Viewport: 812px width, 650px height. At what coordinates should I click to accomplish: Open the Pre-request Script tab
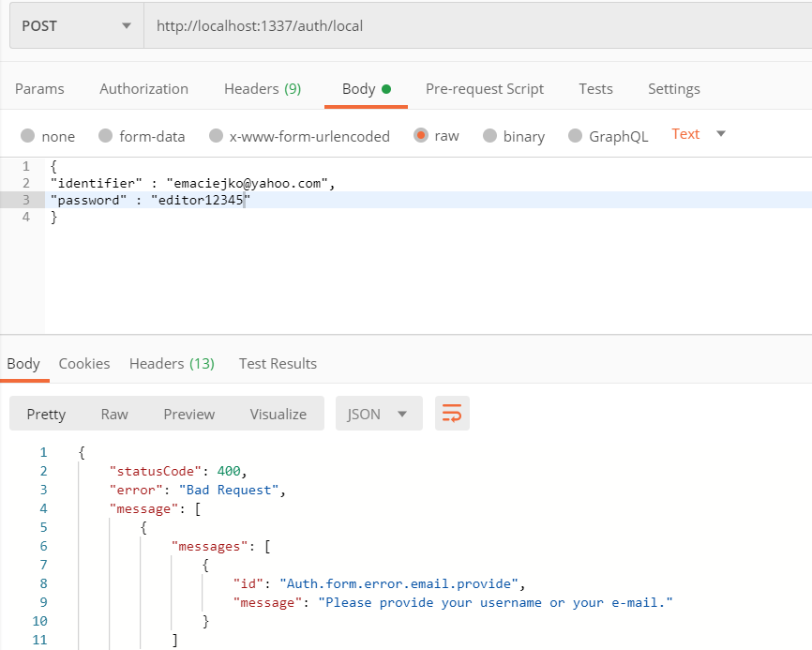[x=485, y=88]
